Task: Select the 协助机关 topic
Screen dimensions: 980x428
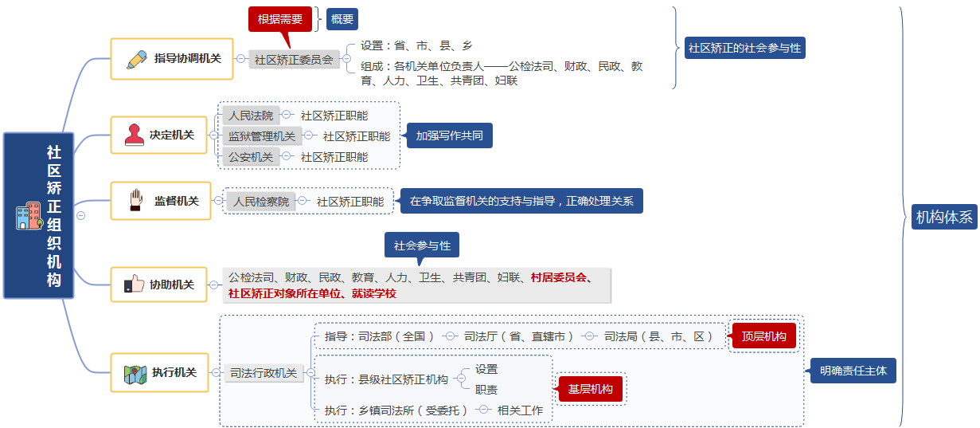Action: (x=158, y=285)
